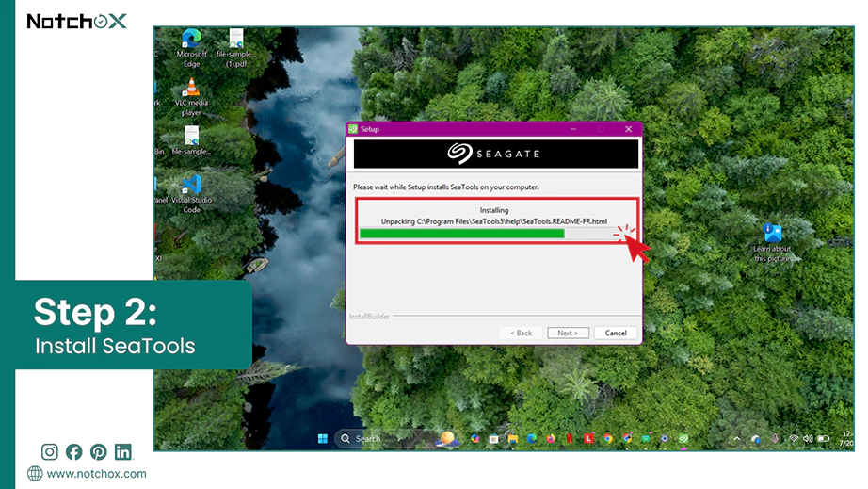The height and width of the screenshot is (489, 868).
Task: Open the OneDrive tray icon
Action: [x=756, y=439]
